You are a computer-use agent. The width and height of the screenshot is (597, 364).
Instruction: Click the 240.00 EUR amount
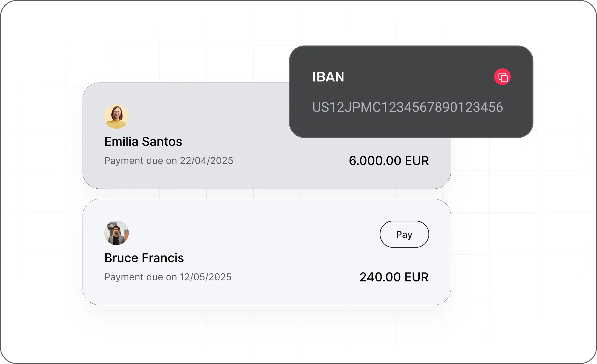coord(394,277)
